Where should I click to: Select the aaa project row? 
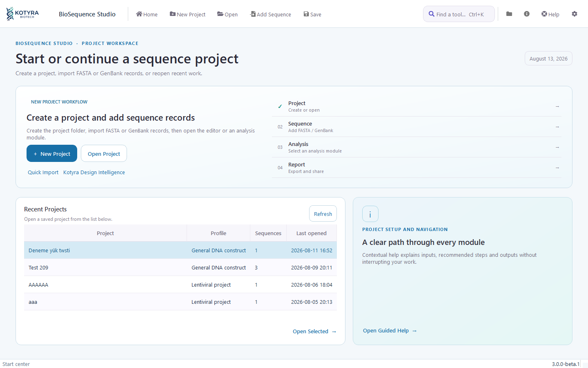180,302
